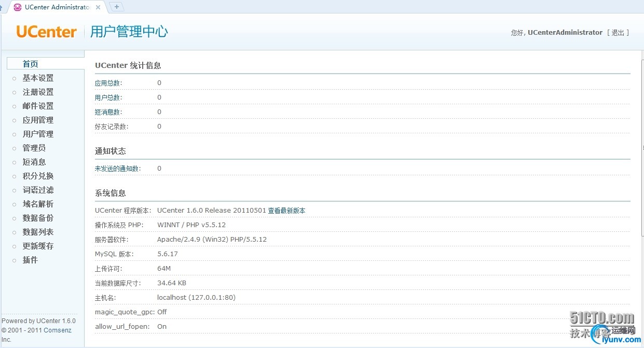Viewport: 644px width, 348px height.
Task: Log out via the 退出 link
Action: click(x=618, y=33)
